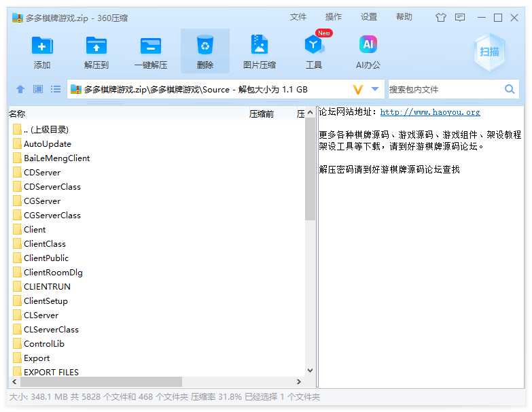This screenshot has height=412, width=532.
Task: Open the feedback message icon in the title bar
Action: coord(460,17)
